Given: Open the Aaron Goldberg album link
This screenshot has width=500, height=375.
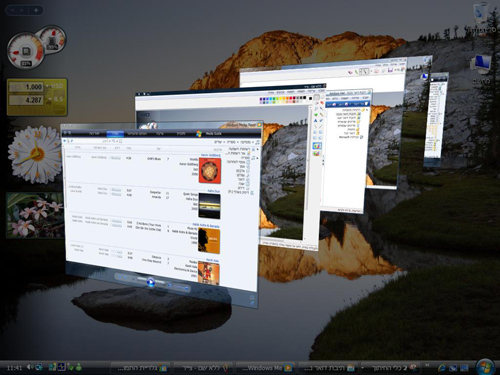Looking at the screenshot, I should pyautogui.click(x=211, y=155).
